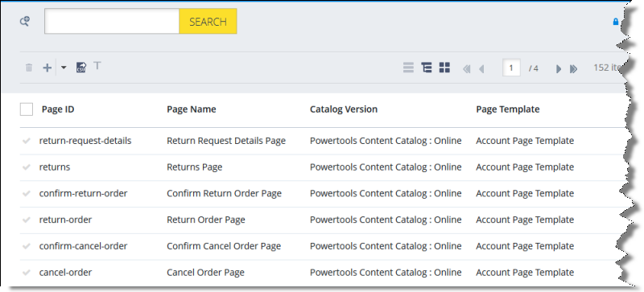644x292 pixels.
Task: Export the list to CSV icon
Action: pos(81,68)
